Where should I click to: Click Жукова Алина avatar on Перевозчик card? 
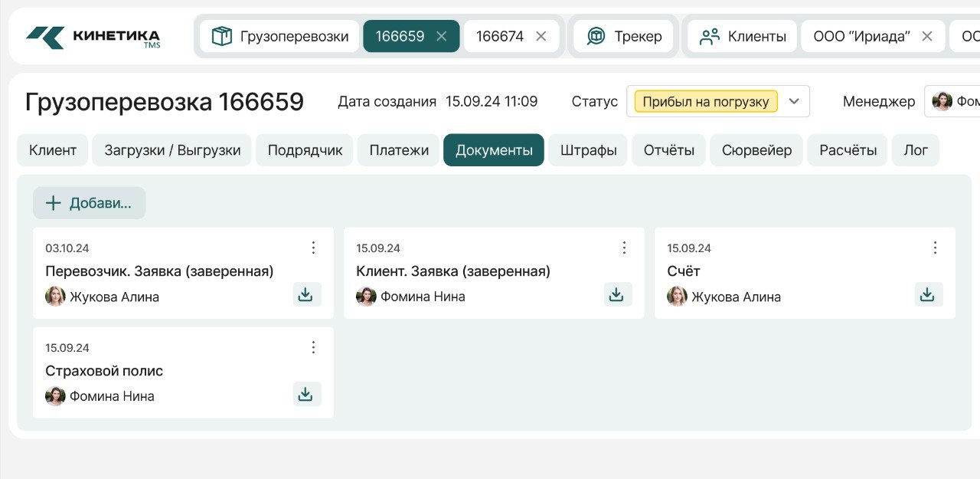pos(55,297)
